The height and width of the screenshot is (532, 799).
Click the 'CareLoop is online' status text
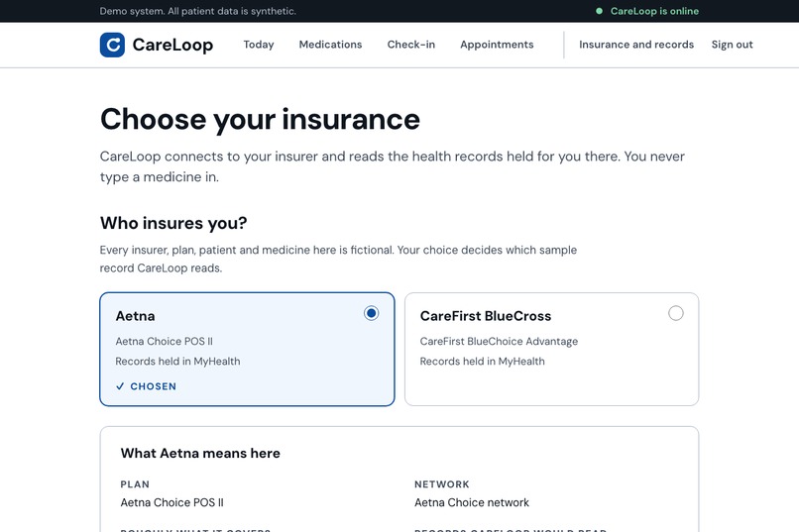click(654, 11)
